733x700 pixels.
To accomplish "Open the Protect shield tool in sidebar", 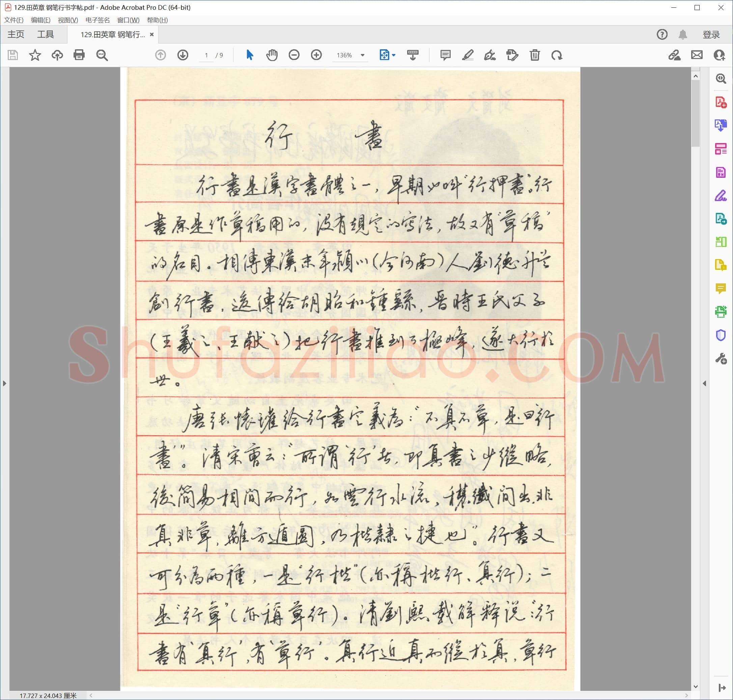I will tap(721, 335).
